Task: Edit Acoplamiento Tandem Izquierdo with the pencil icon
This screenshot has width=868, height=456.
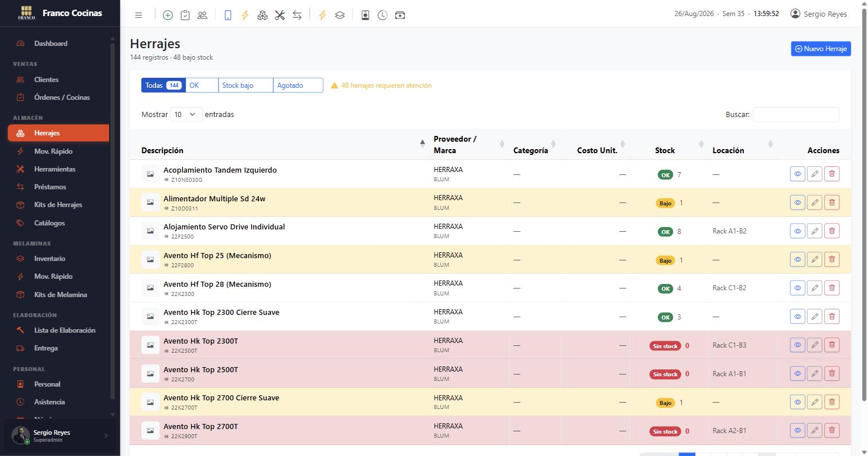Action: pos(815,174)
